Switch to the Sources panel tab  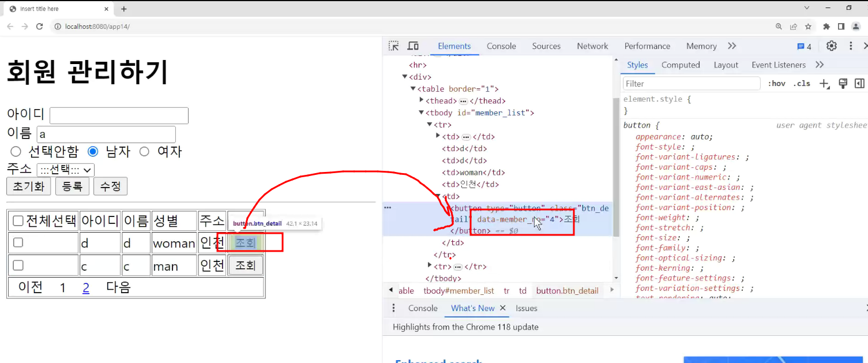[x=546, y=46]
